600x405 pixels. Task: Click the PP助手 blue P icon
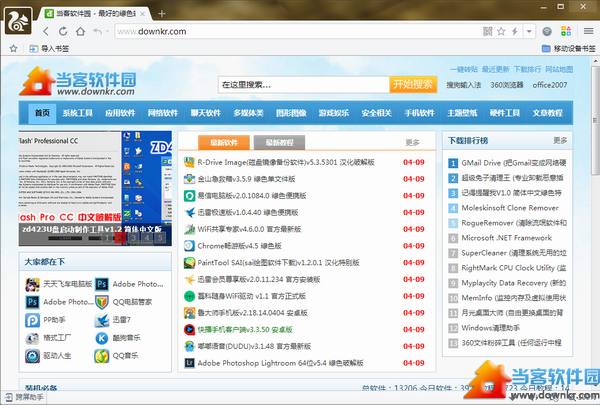[33, 320]
